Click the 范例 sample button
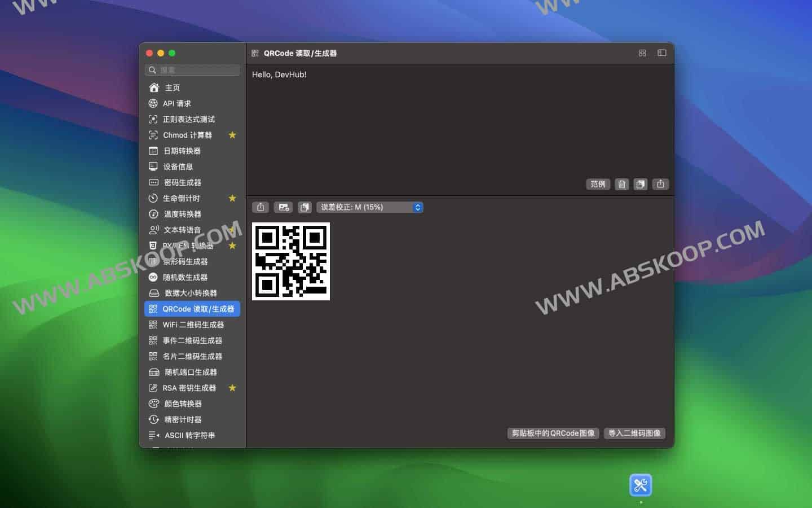 point(598,184)
